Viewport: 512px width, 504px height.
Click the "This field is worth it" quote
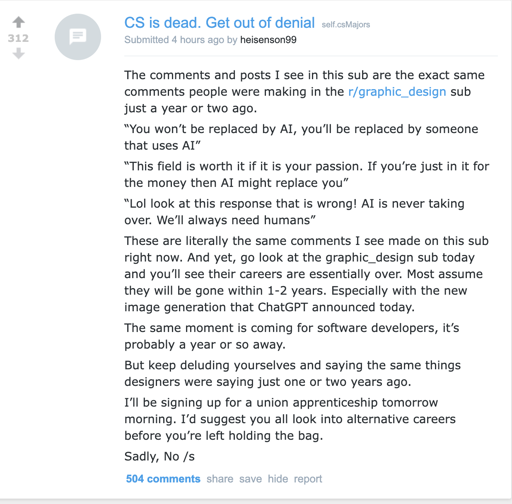[307, 174]
